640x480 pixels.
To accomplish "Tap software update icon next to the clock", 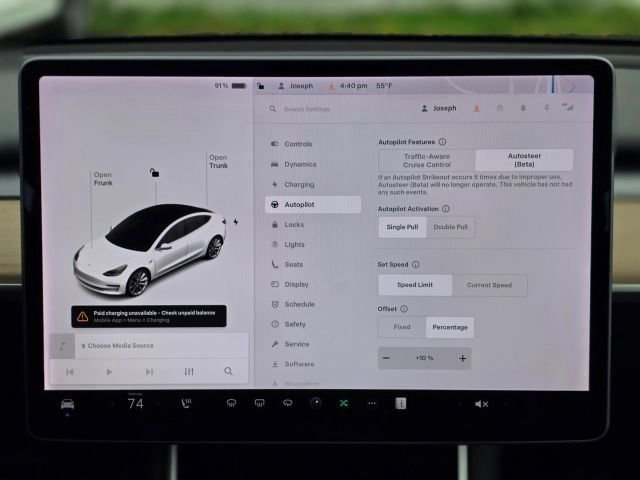I will [x=331, y=86].
